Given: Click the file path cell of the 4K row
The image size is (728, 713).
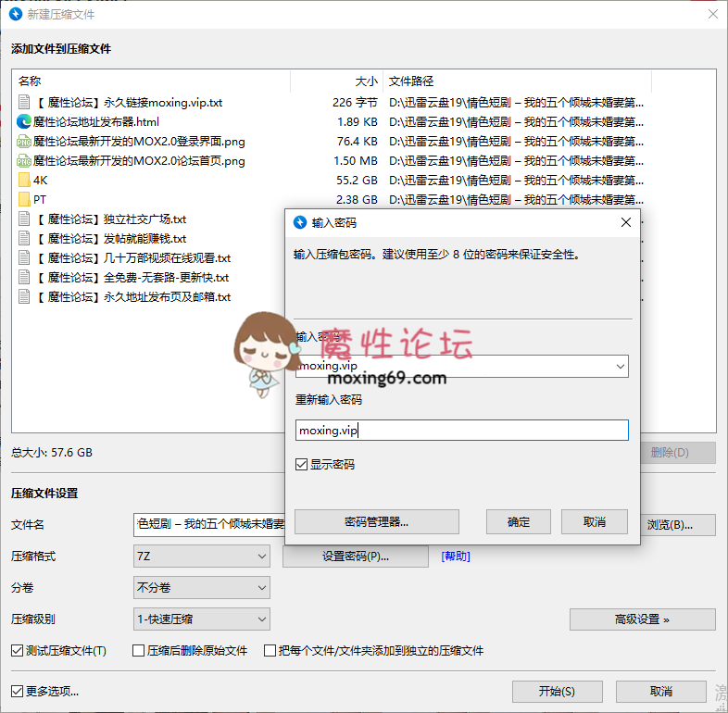Looking at the screenshot, I should coord(516,181).
